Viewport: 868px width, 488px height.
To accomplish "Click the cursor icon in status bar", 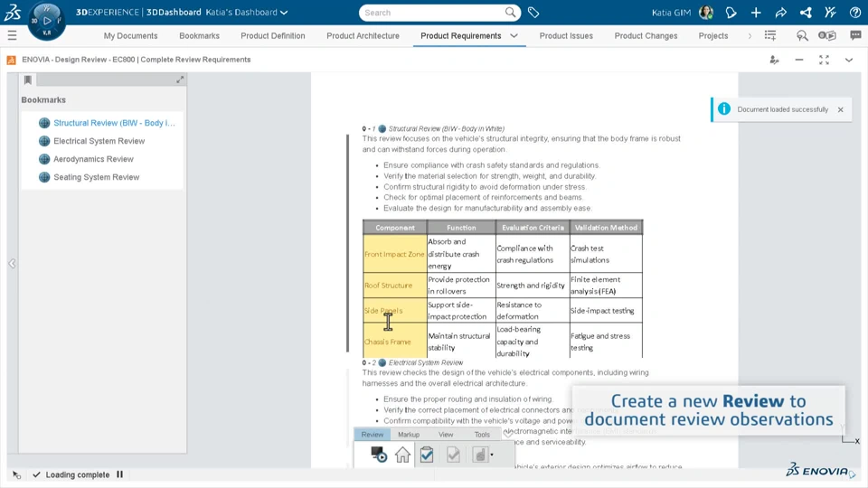I will pyautogui.click(x=16, y=474).
